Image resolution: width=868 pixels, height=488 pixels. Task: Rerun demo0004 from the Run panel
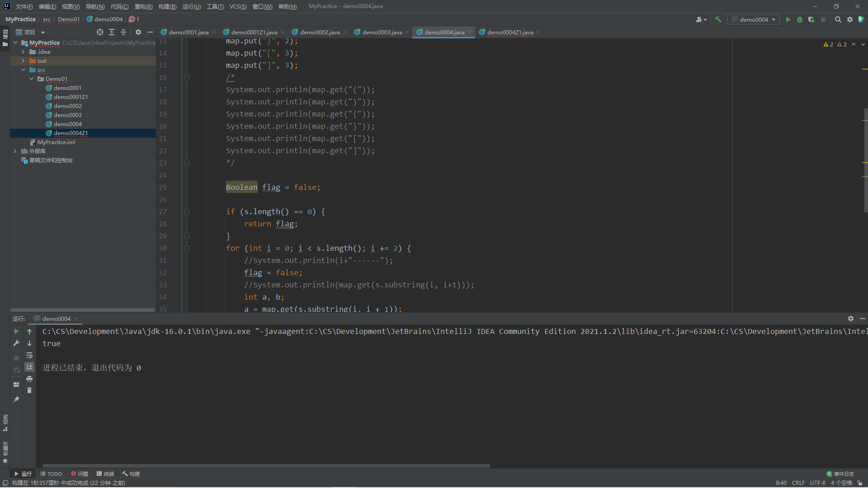(x=16, y=331)
